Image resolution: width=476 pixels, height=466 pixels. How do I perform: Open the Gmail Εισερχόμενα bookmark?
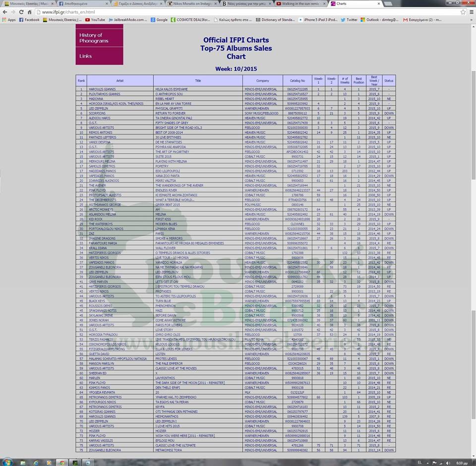pos(422,20)
